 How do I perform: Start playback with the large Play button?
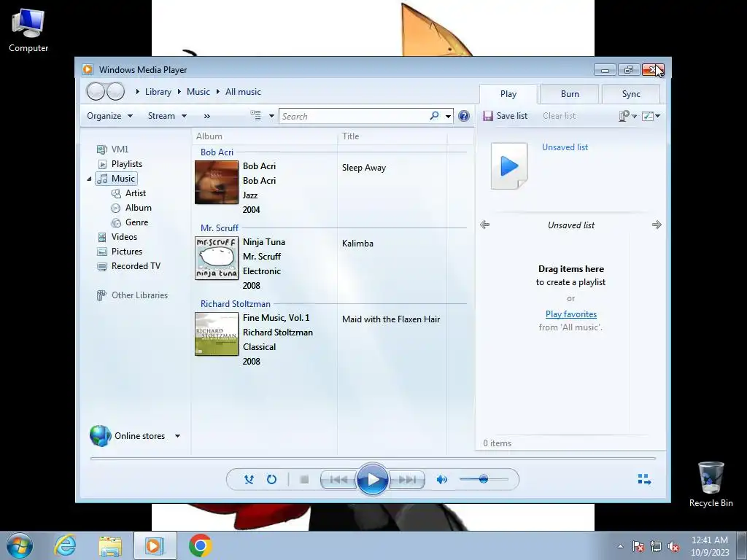(x=373, y=480)
